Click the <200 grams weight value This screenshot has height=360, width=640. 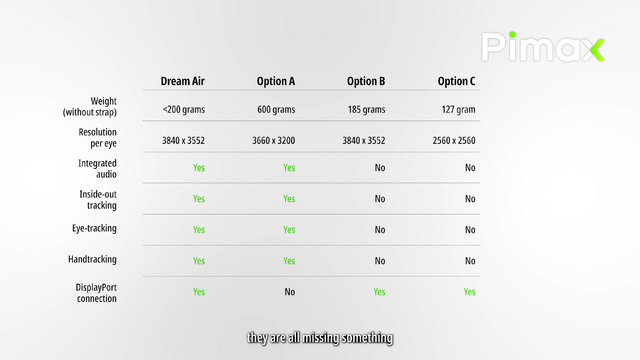click(184, 109)
